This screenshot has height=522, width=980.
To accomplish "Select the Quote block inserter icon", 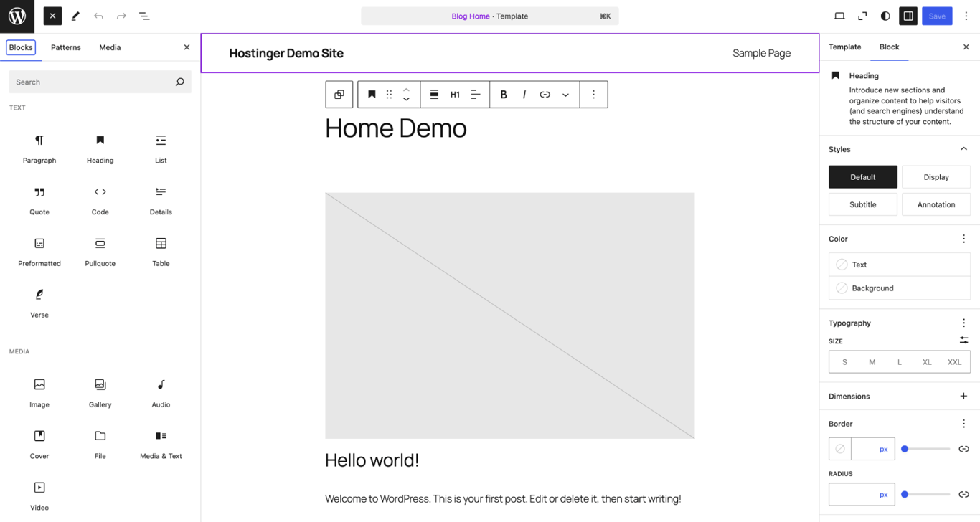I will click(x=39, y=200).
